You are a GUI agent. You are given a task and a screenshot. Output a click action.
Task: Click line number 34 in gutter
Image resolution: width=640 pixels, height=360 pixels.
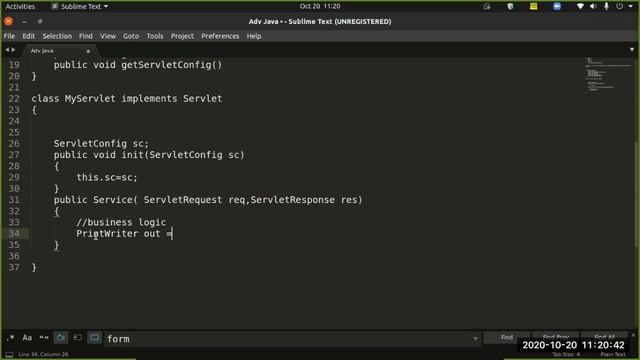pyautogui.click(x=14, y=233)
